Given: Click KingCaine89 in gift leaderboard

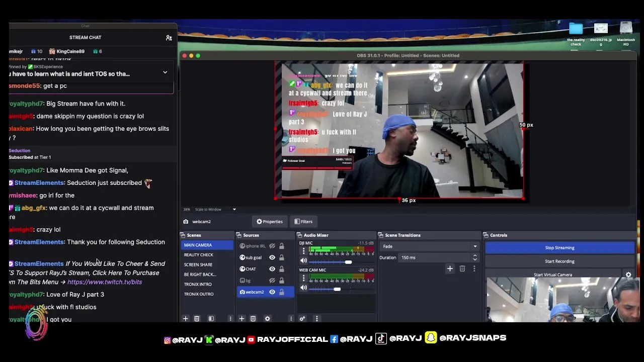Looking at the screenshot, I should point(70,51).
